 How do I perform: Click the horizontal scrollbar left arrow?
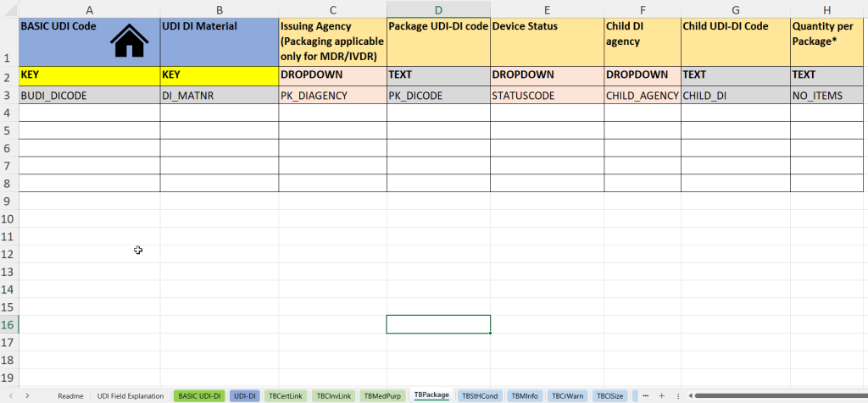(690, 396)
